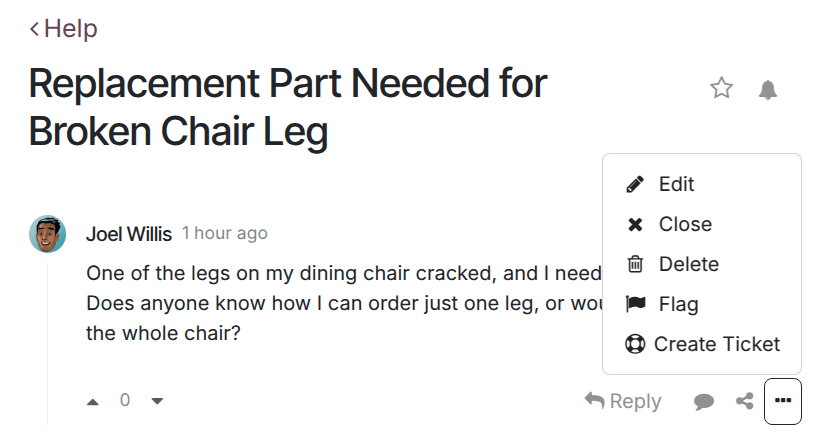
Task: Downvote the post with down arrow
Action: [157, 402]
